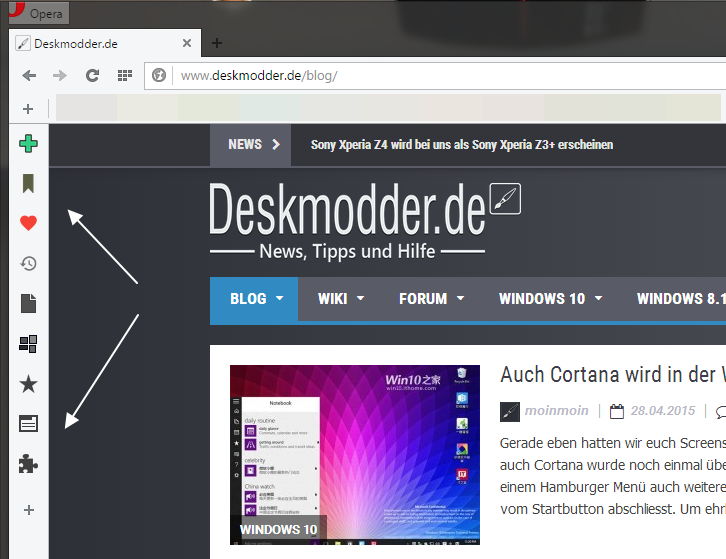Click the Deskmodder.de site logo

347,209
